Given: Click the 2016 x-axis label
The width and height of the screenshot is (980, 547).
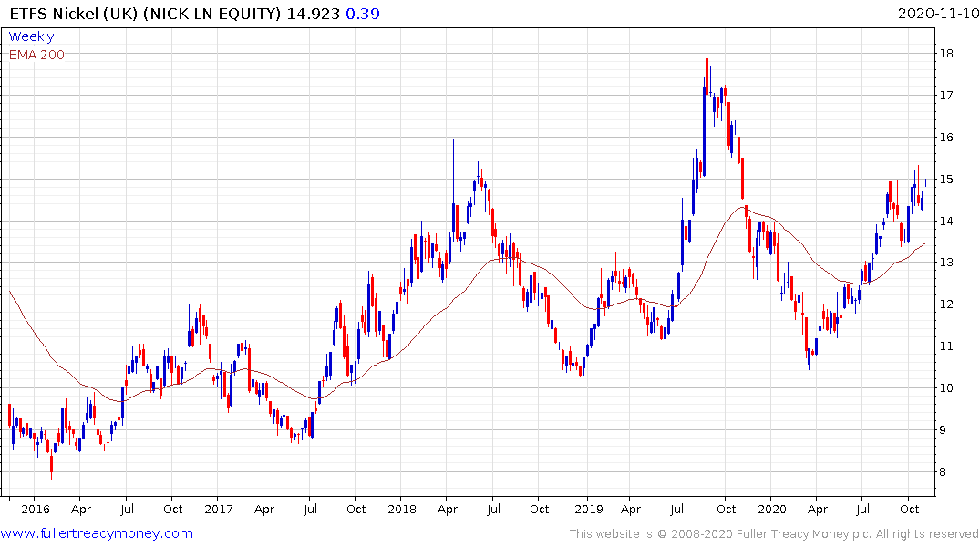Looking at the screenshot, I should point(35,509).
